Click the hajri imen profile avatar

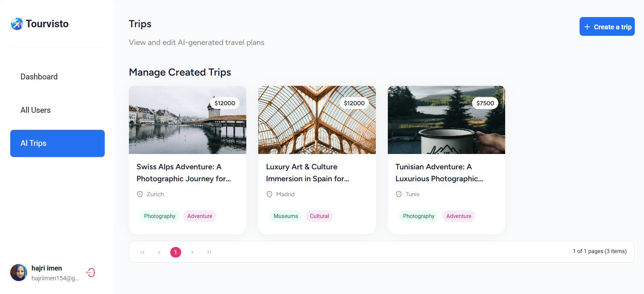tap(19, 273)
